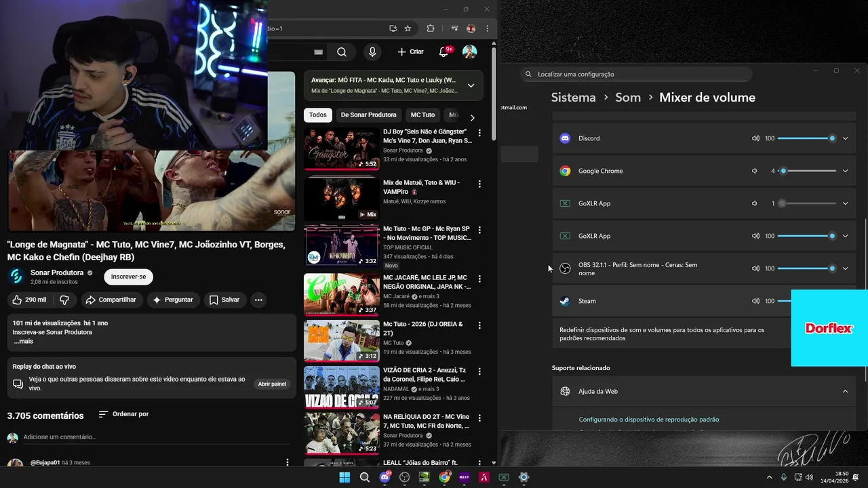Open the Windows Start menu
Screen dimensions: 868x488
(x=344, y=477)
